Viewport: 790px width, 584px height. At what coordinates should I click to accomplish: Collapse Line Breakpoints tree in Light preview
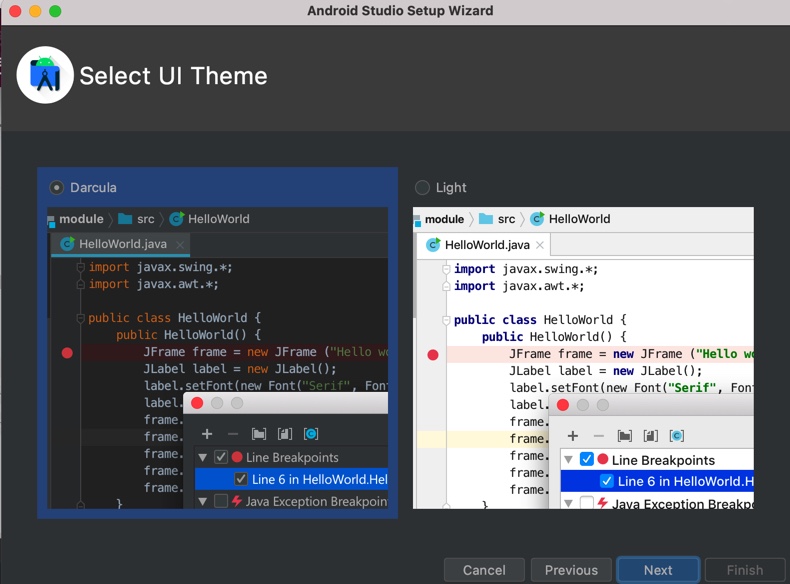(568, 460)
